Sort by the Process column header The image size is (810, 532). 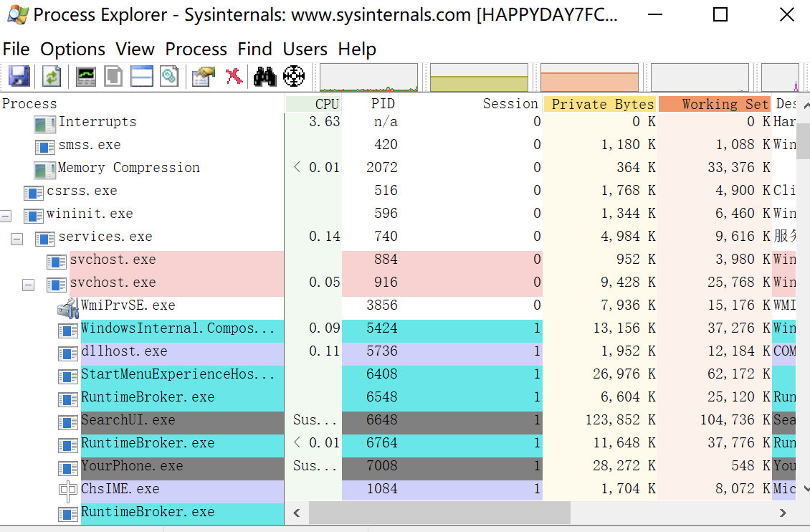[142, 104]
